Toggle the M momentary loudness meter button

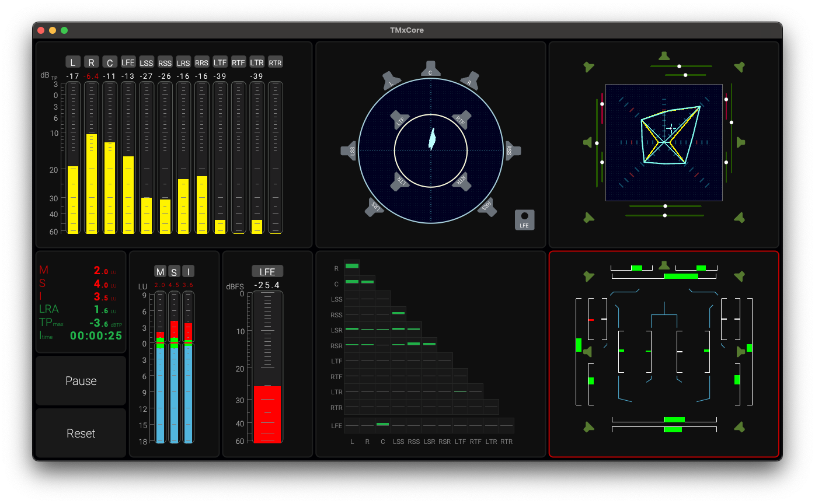click(160, 271)
